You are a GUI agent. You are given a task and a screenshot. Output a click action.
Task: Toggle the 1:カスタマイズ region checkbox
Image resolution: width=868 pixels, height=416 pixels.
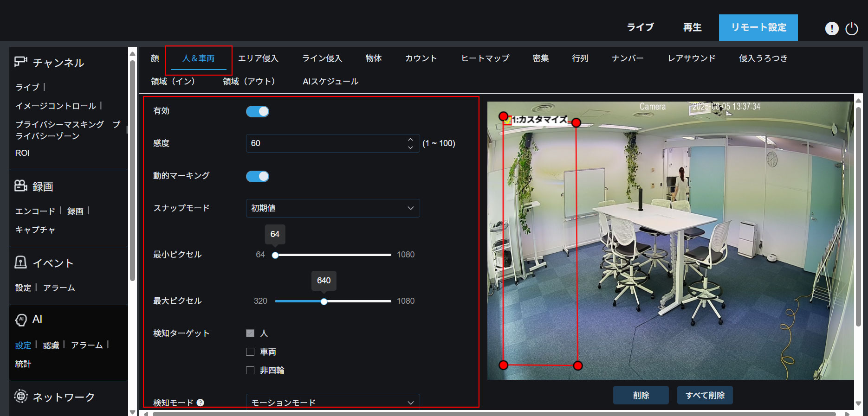508,120
